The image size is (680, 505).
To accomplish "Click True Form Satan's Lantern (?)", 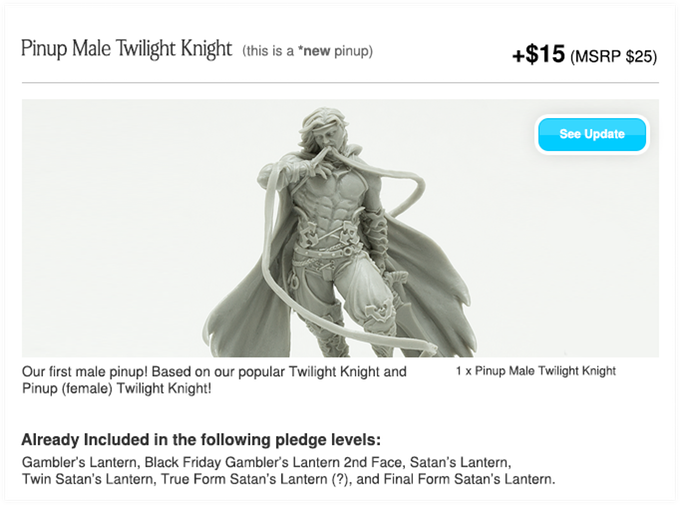I will (255, 479).
